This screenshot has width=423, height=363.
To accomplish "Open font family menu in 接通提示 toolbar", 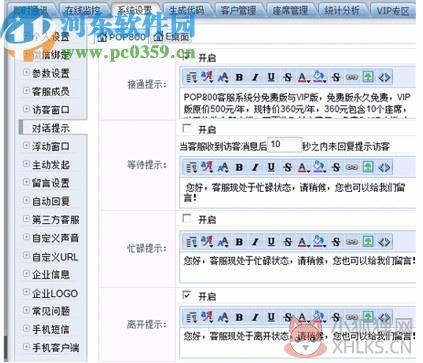I will [207, 77].
